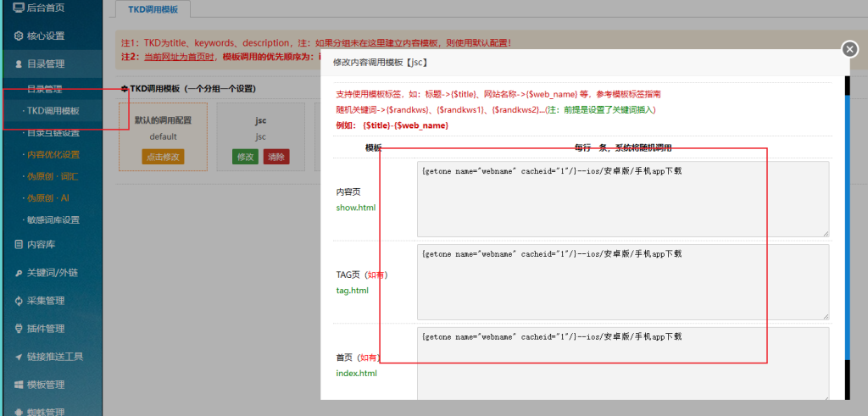Click the monitor icon beside 后台首页
This screenshot has width=868, height=416.
click(19, 8)
